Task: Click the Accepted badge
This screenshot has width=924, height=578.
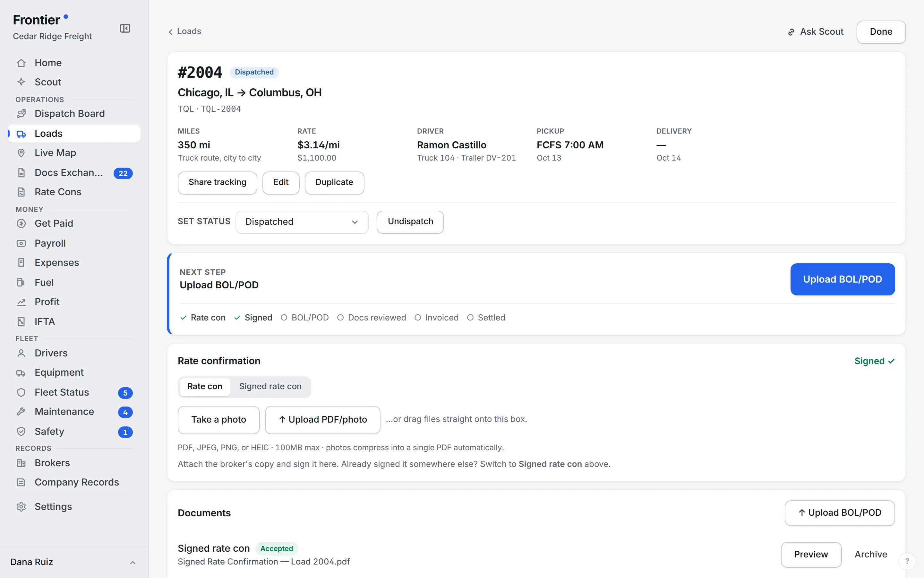Action: click(277, 548)
